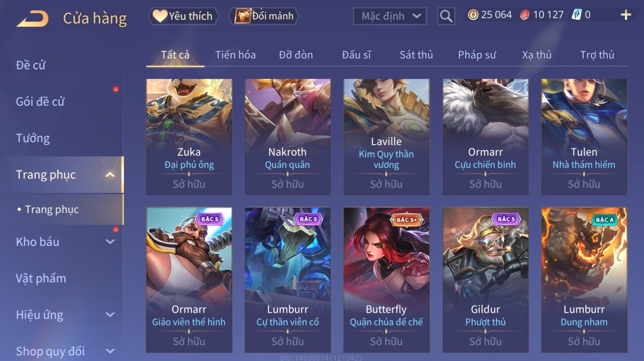Switch to the Sát thủ tab
644x361 pixels.
(x=416, y=55)
